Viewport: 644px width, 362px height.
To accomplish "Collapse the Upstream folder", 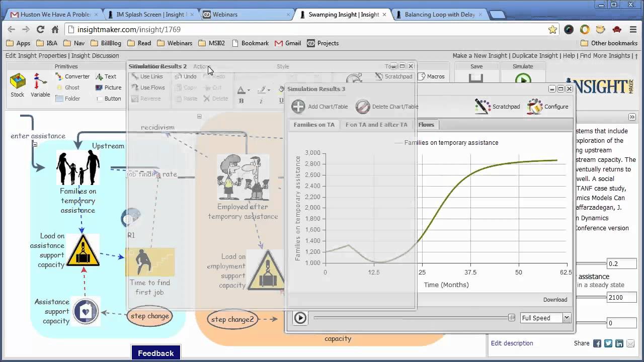I will coord(35,144).
